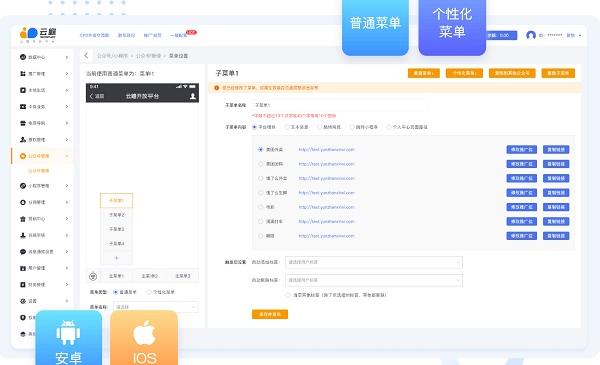The height and width of the screenshot is (365, 600).
Task: Click the 营销中心 gift icon in the sidebar
Action: click(x=23, y=219)
